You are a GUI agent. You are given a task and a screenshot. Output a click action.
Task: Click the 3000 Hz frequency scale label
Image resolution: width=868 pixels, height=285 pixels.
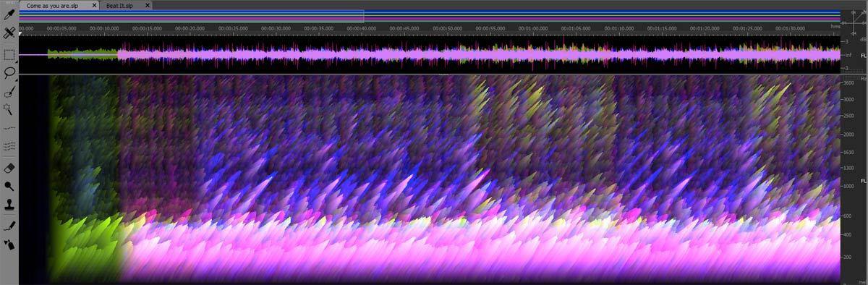850,99
